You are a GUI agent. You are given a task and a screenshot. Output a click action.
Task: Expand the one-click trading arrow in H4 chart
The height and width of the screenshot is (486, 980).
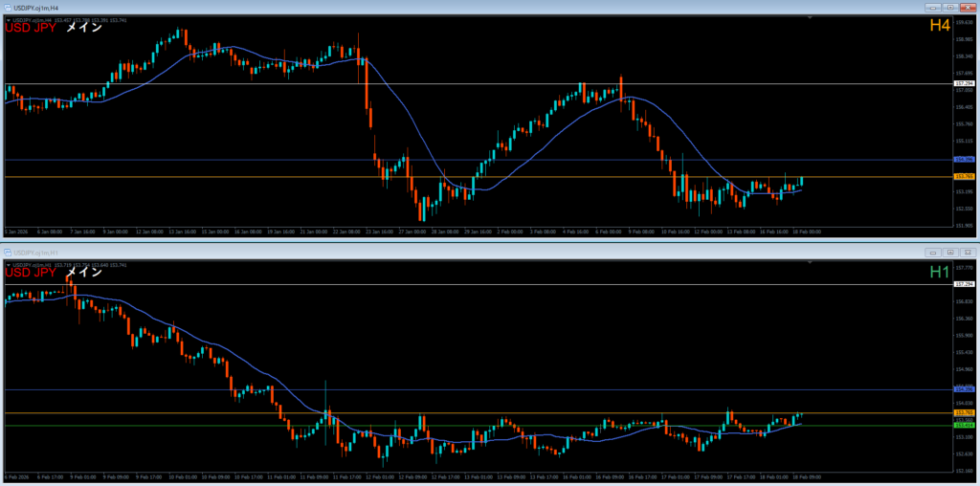click(8, 21)
